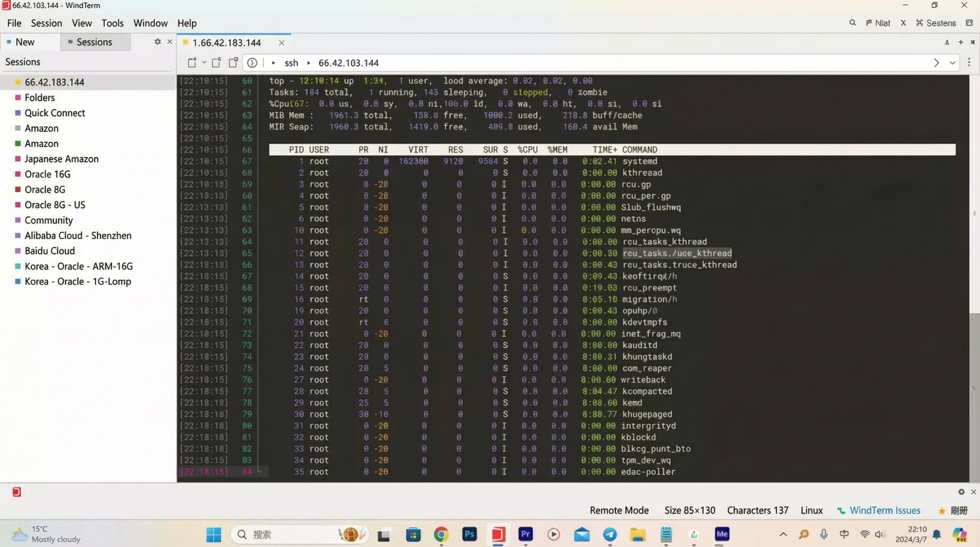This screenshot has height=547, width=980.
Task: Open the Session menu
Action: point(46,23)
